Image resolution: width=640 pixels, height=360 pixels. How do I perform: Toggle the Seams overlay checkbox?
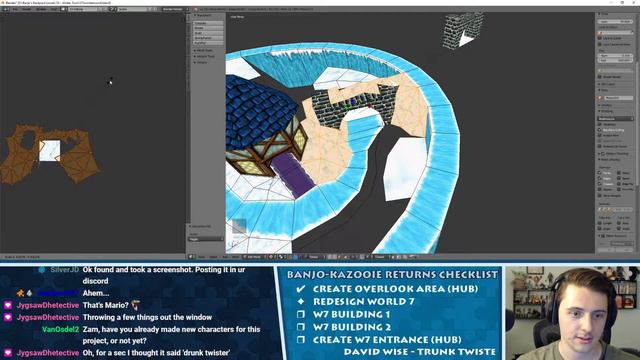tap(600, 190)
